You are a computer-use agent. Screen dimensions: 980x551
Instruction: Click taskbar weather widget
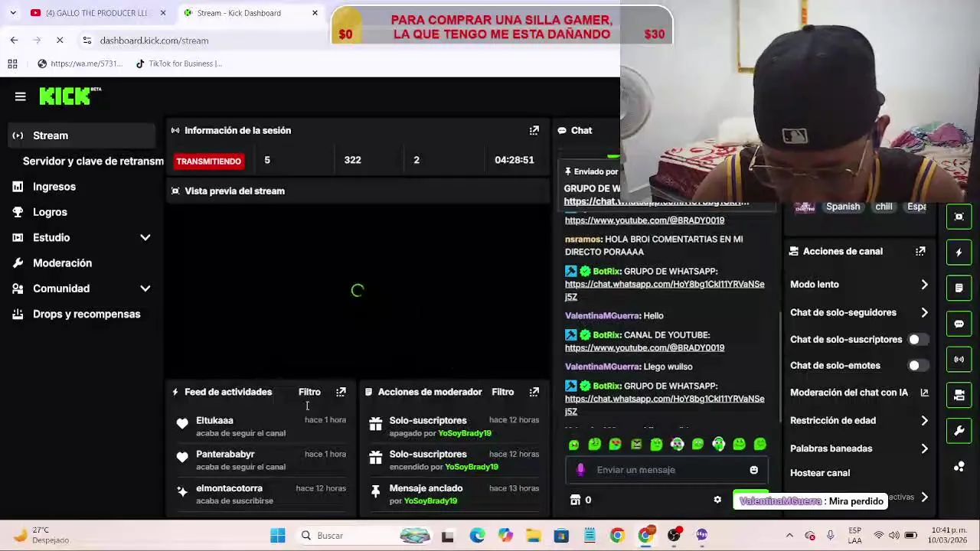(41, 535)
